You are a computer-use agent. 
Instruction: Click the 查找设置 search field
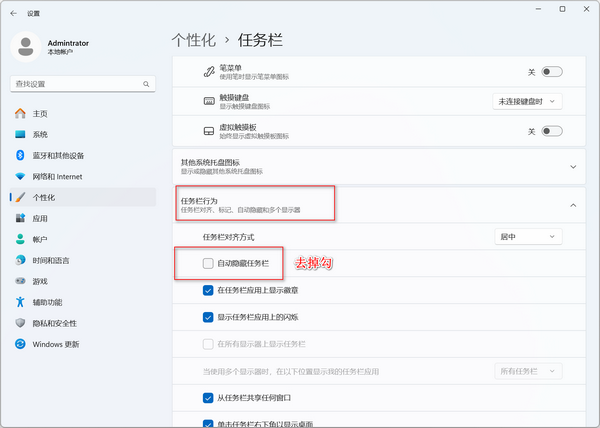83,84
